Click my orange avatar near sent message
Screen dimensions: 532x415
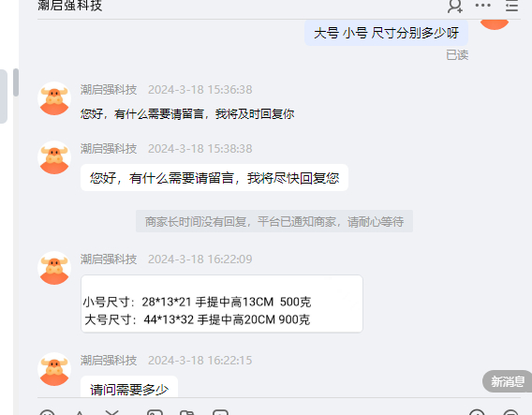(x=495, y=24)
